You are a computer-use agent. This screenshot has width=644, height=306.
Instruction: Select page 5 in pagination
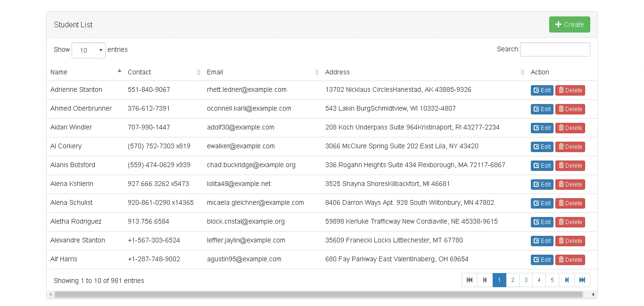click(x=552, y=280)
